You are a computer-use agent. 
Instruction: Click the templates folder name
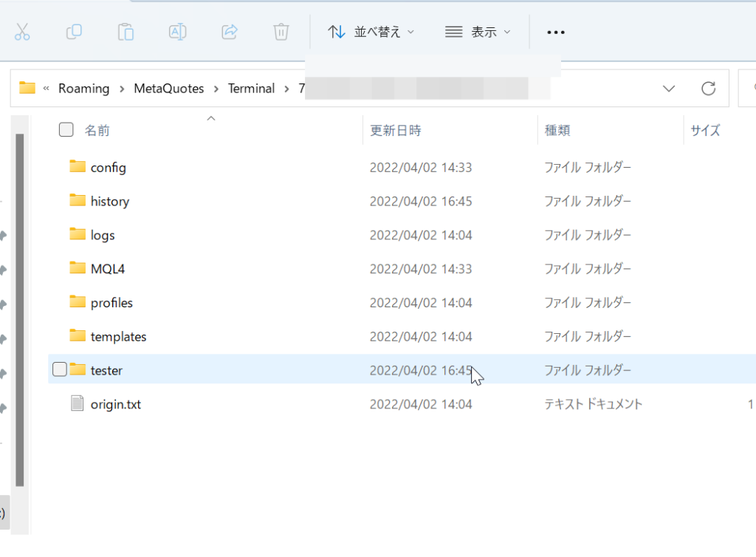(118, 337)
